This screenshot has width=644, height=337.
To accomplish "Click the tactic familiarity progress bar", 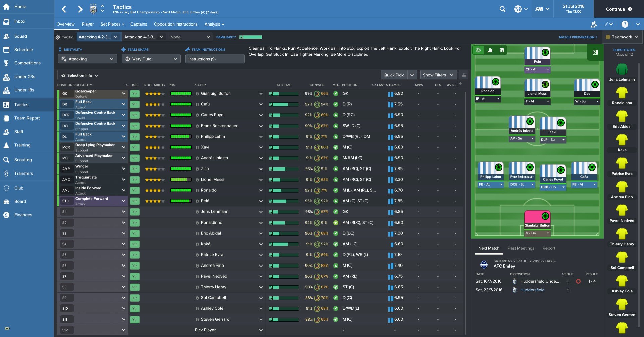I will tap(251, 37).
